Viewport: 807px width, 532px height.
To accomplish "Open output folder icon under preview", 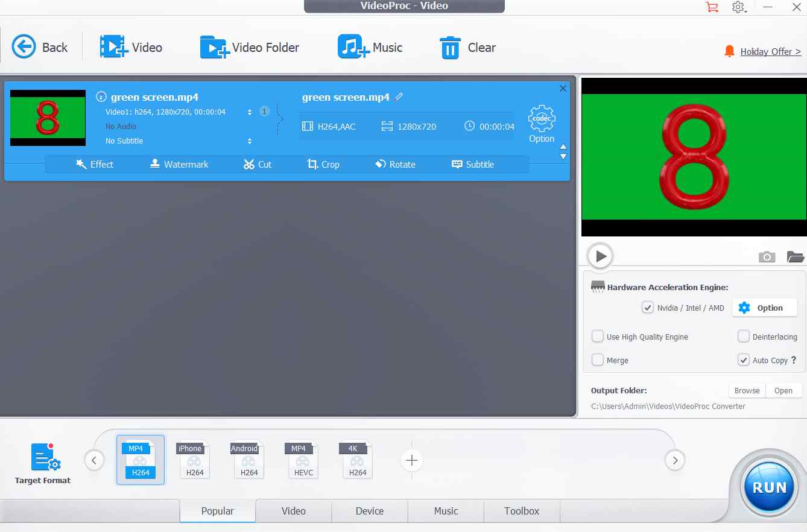I will pos(796,257).
